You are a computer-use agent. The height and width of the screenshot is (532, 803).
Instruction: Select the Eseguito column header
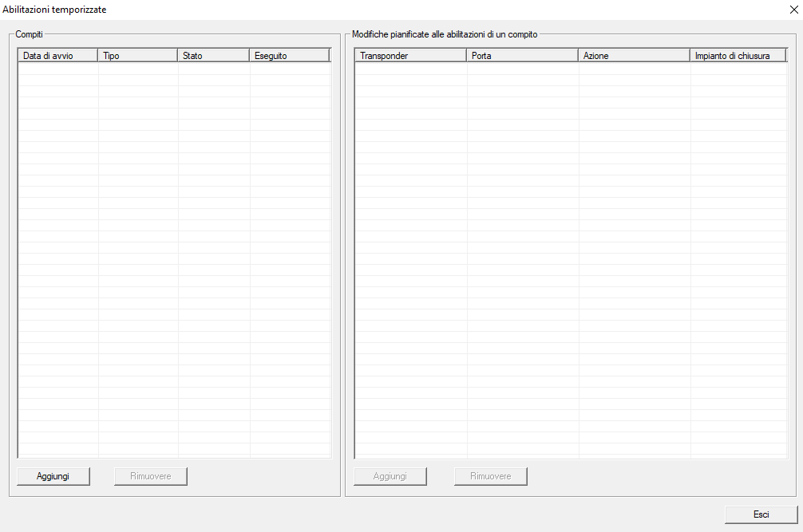point(289,56)
